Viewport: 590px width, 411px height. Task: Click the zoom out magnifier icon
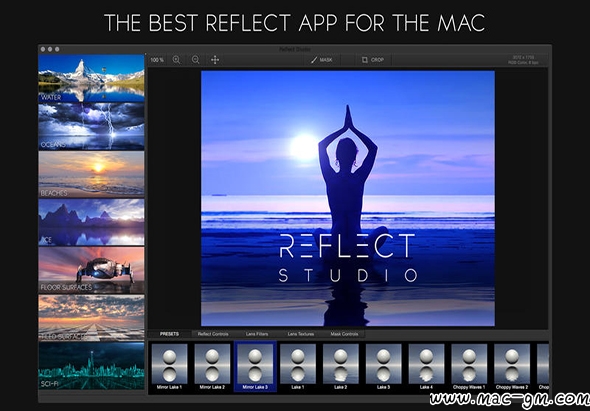pos(196,60)
